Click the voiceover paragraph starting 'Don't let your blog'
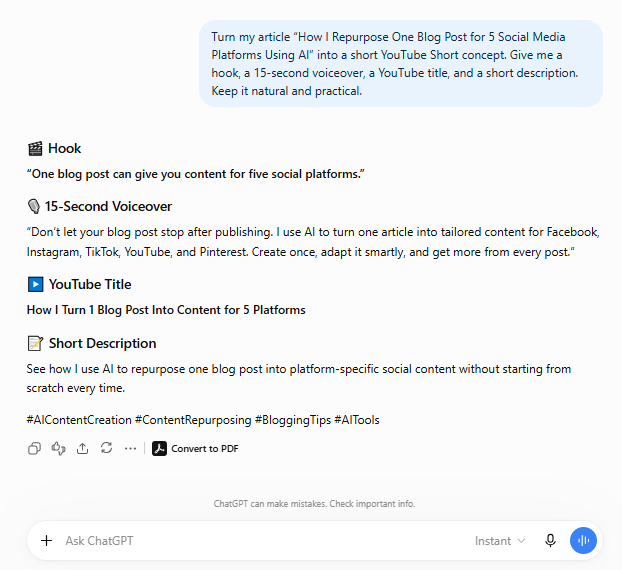This screenshot has width=622, height=570. [313, 242]
